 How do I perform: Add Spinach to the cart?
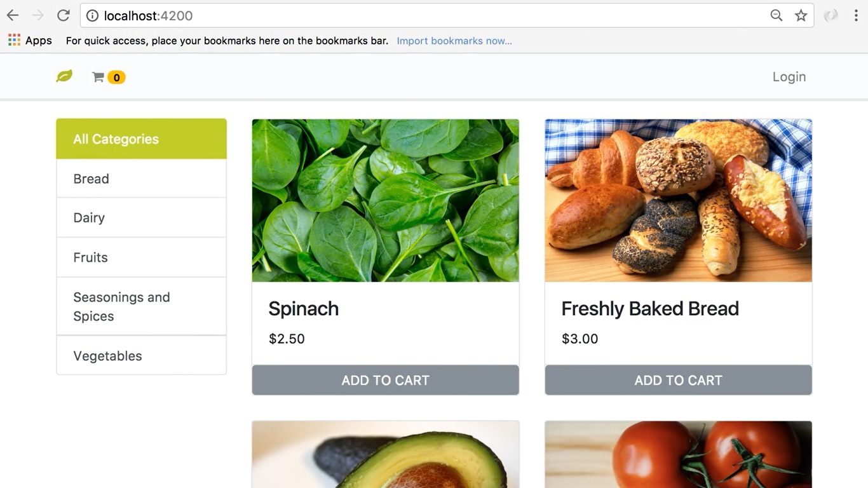pos(385,380)
